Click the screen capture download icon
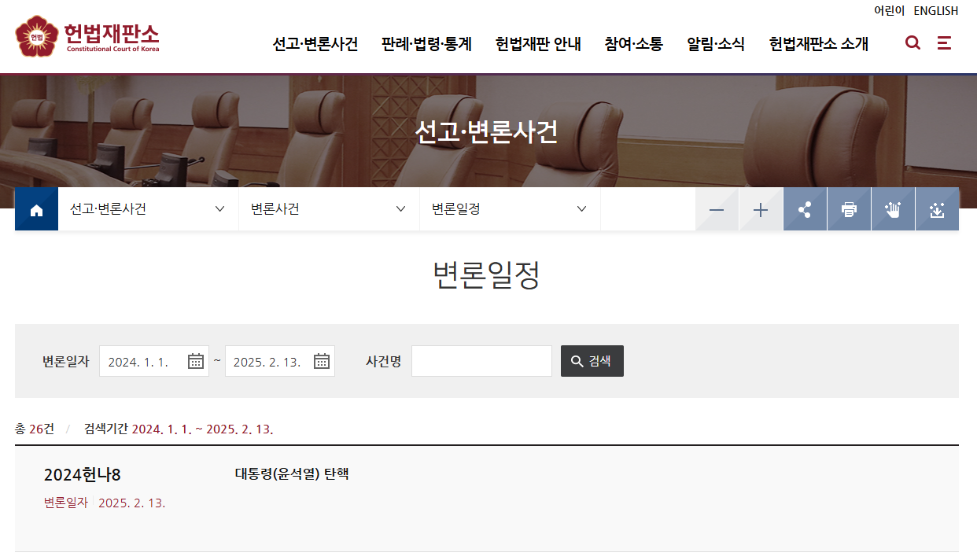The width and height of the screenshot is (977, 560). pos(937,208)
